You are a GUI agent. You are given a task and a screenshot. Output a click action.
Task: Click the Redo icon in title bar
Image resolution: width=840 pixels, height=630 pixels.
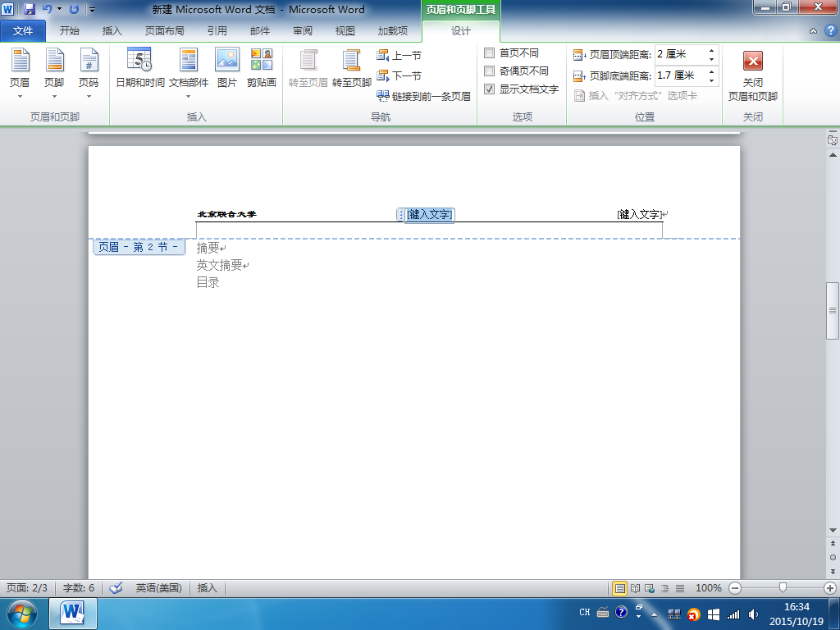point(74,9)
